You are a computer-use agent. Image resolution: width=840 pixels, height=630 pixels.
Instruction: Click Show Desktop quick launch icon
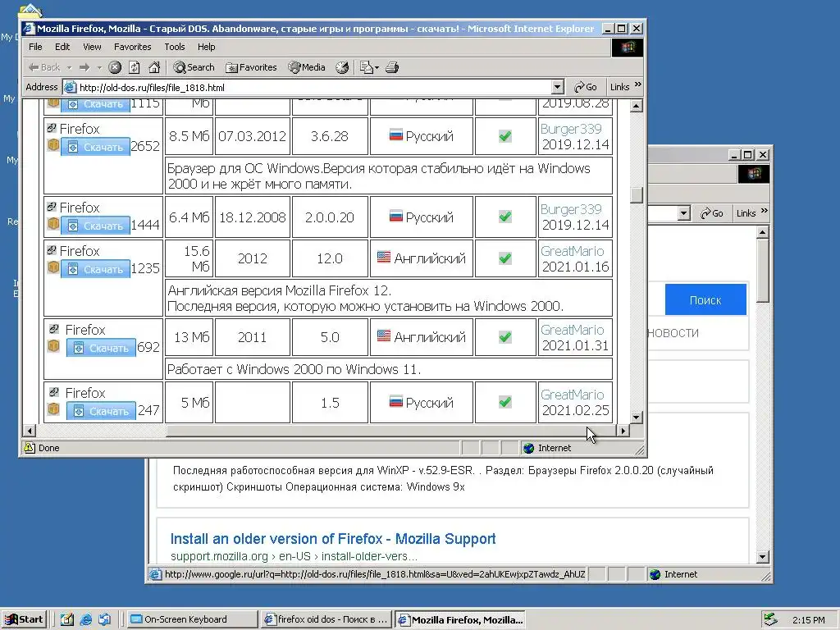pyautogui.click(x=67, y=619)
